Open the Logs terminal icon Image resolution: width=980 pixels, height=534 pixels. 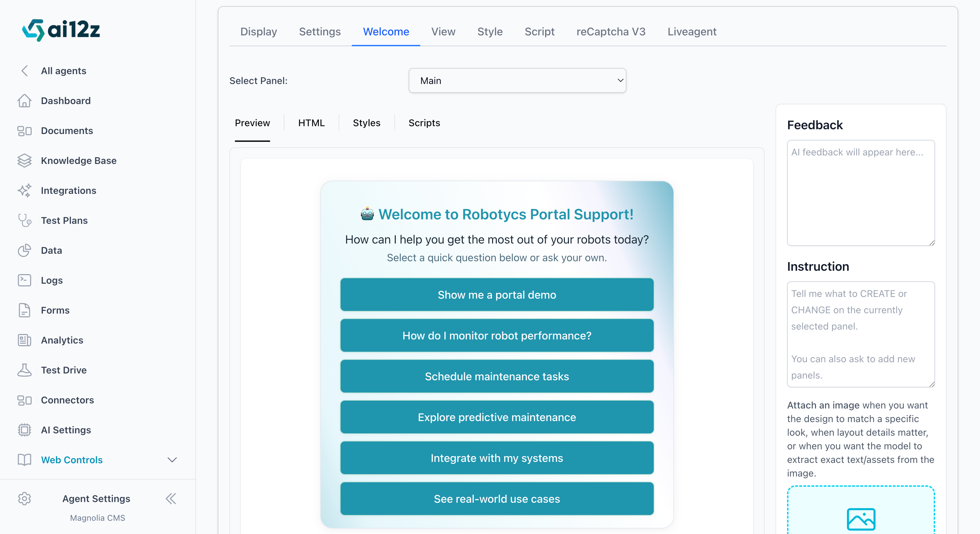(x=24, y=280)
